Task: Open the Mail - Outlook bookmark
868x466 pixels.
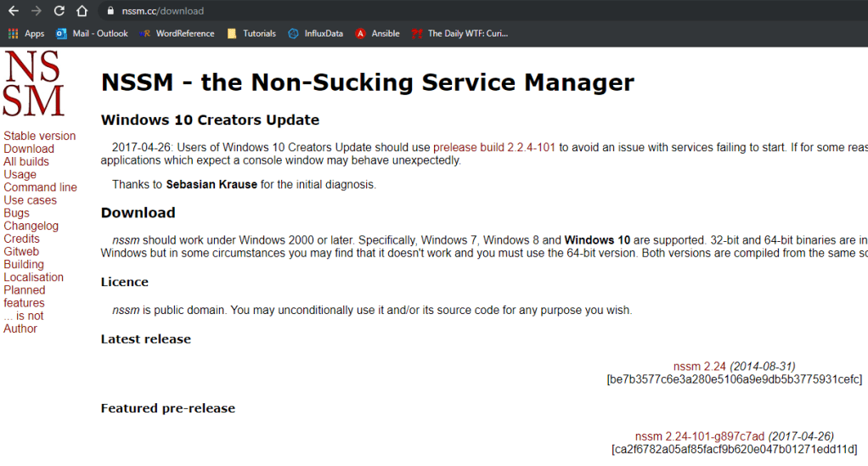Action: pyautogui.click(x=92, y=34)
